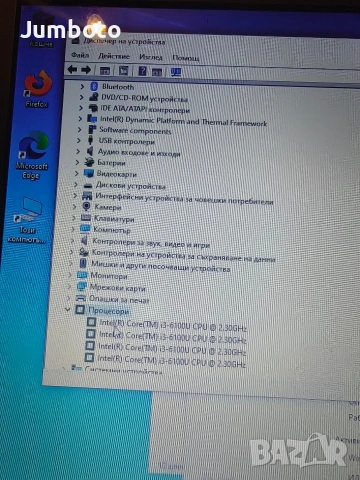Viewport: 360px width, 480px height.
Task: Select last Intel Core i3-6100U processor entry
Action: click(x=171, y=361)
